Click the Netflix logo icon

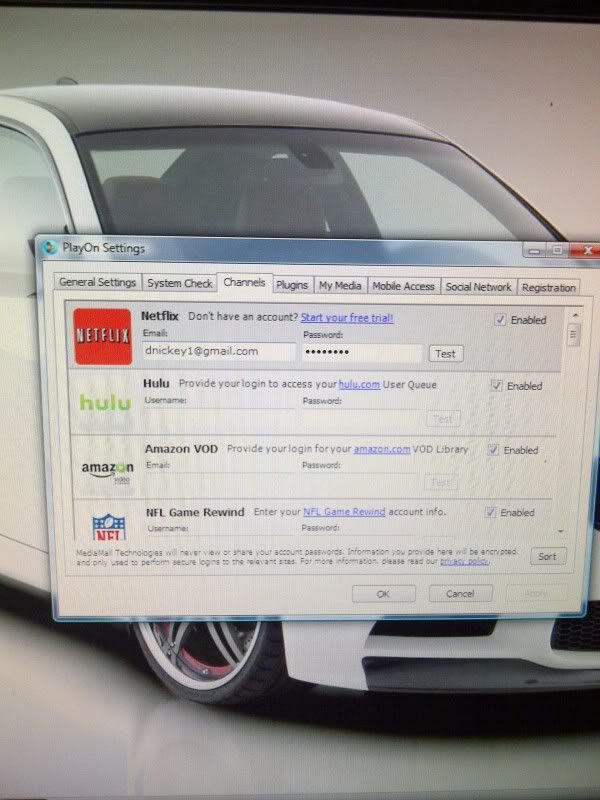click(103, 336)
